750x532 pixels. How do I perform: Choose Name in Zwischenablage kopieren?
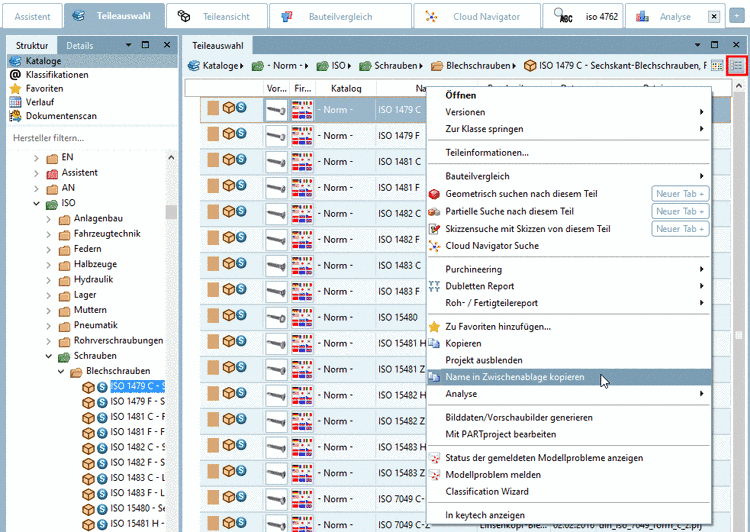pos(514,378)
